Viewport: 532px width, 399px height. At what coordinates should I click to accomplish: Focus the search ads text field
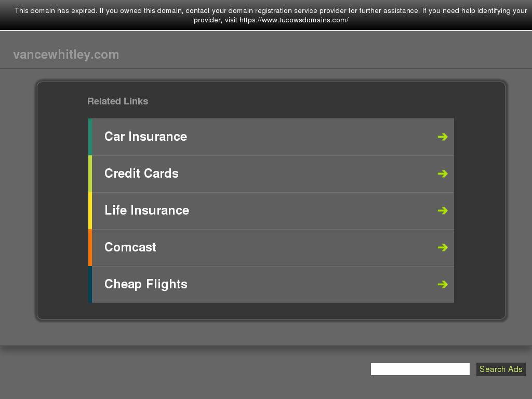420,369
